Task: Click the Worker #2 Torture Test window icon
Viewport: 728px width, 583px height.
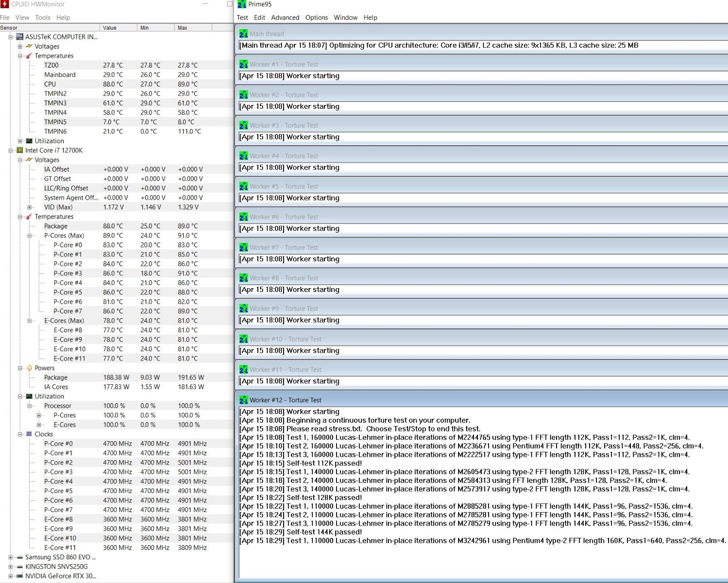Action: pos(243,95)
